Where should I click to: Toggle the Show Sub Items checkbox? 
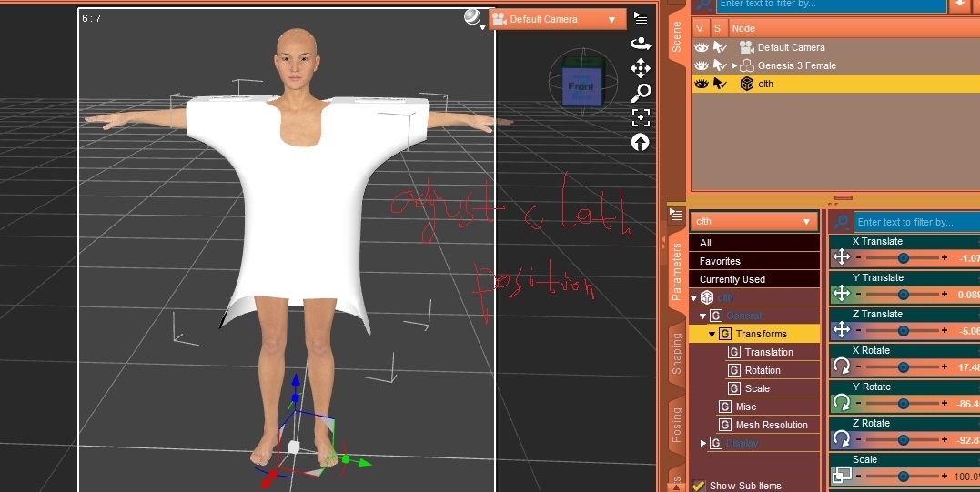click(699, 485)
